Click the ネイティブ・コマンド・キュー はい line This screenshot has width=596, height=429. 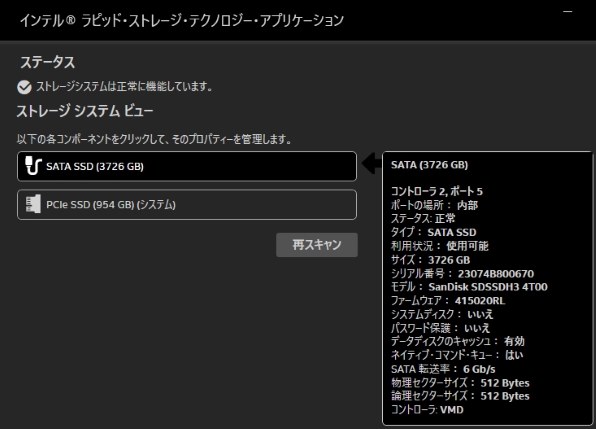point(457,355)
